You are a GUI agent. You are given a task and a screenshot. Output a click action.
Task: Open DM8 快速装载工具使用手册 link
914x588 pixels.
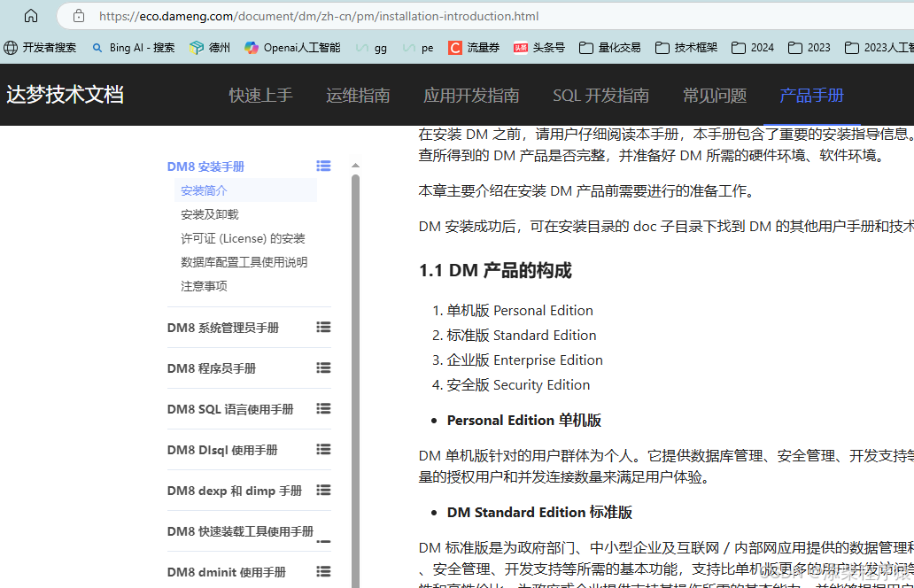point(240,531)
